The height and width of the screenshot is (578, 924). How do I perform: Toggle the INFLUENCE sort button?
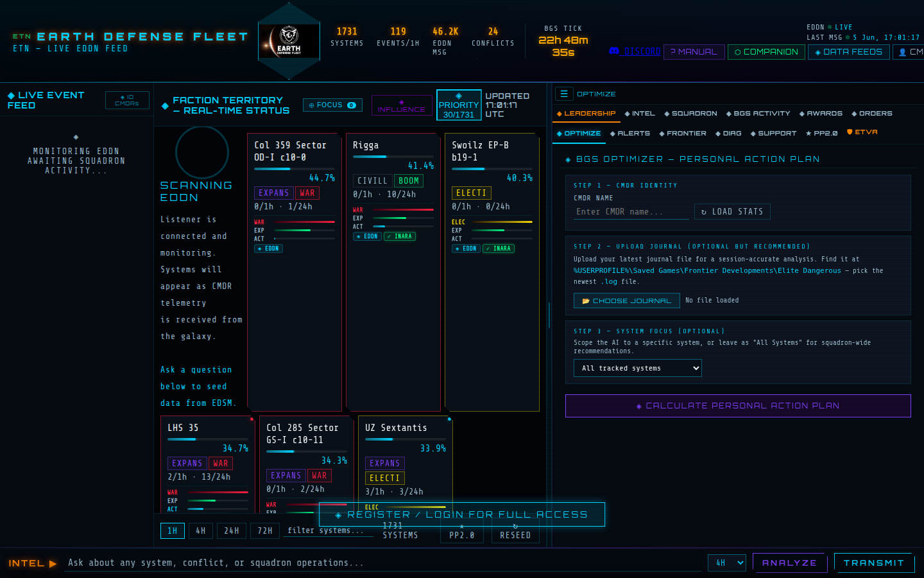click(402, 105)
